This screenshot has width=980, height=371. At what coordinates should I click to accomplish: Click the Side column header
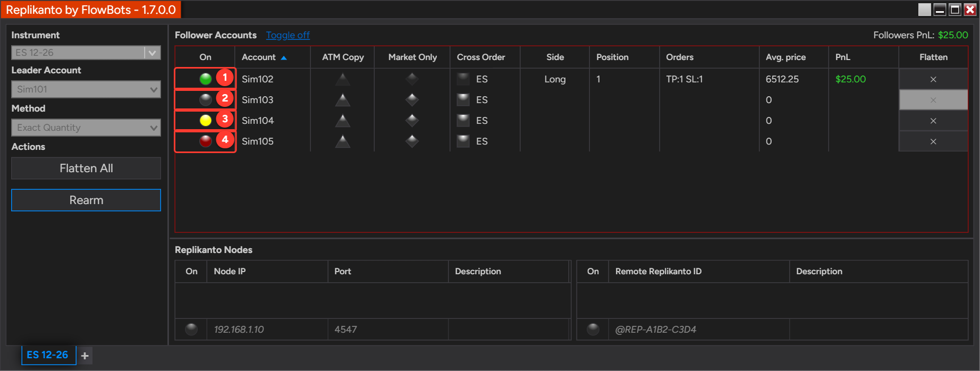pos(555,57)
